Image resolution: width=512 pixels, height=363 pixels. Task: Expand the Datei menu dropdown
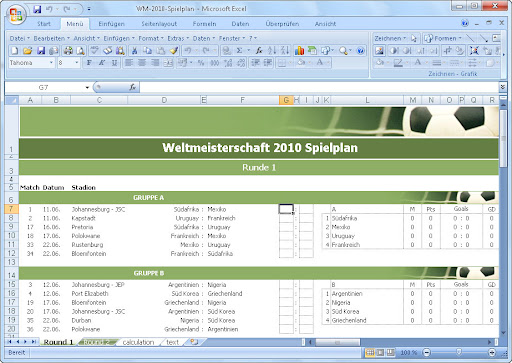point(20,38)
